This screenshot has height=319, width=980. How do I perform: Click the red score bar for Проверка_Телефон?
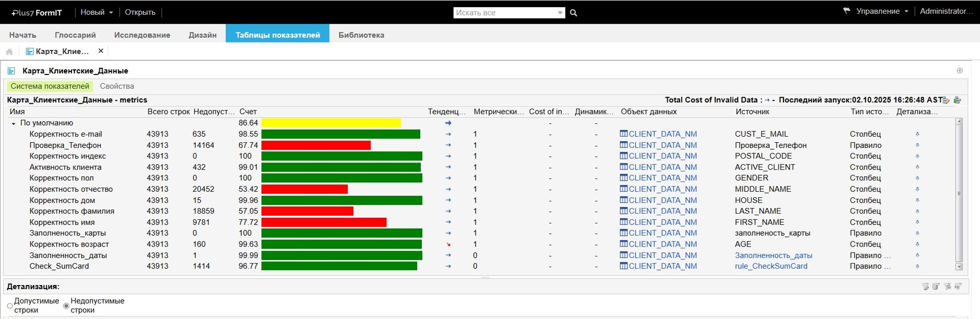point(316,145)
